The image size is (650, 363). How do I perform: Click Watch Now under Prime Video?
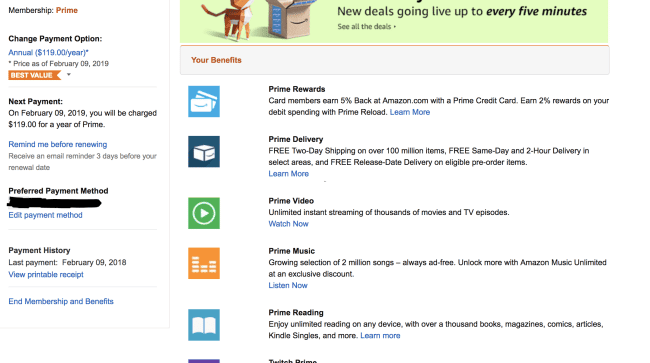point(289,224)
